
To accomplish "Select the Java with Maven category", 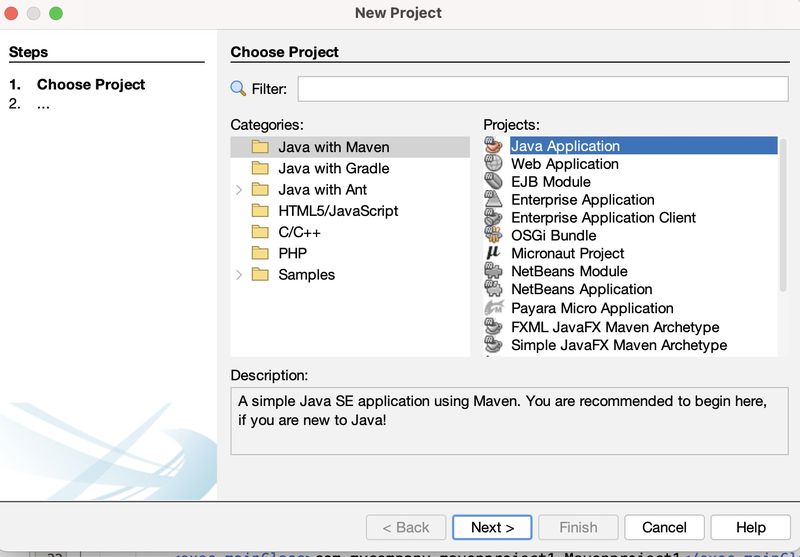I will (x=350, y=147).
